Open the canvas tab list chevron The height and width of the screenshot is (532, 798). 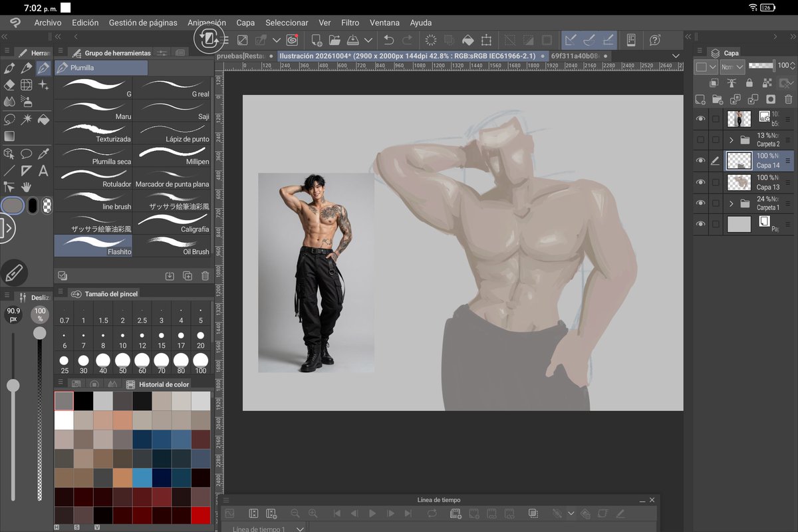pos(676,56)
